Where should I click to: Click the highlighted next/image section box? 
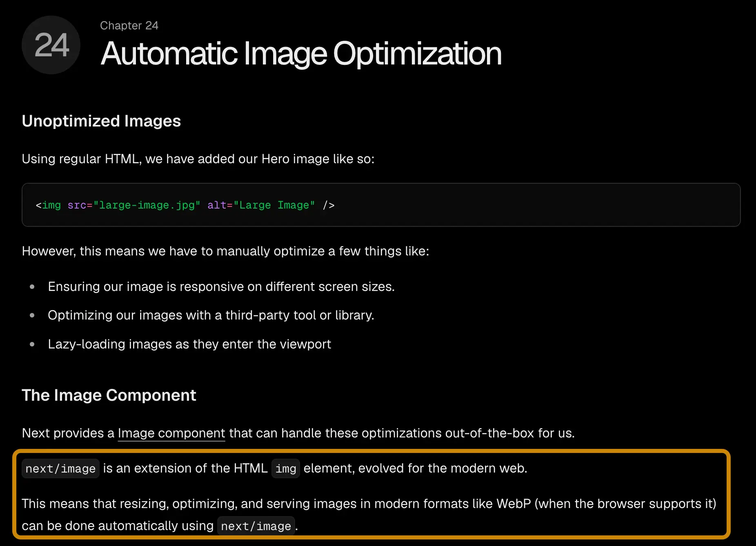(x=371, y=494)
